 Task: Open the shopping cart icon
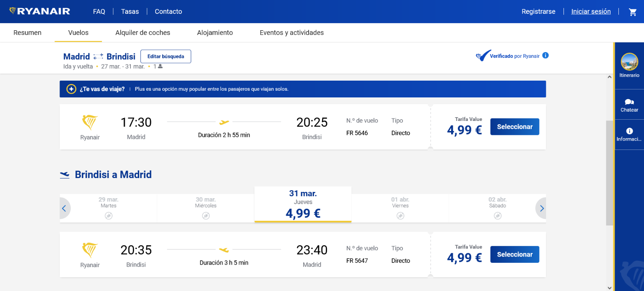[x=633, y=12]
